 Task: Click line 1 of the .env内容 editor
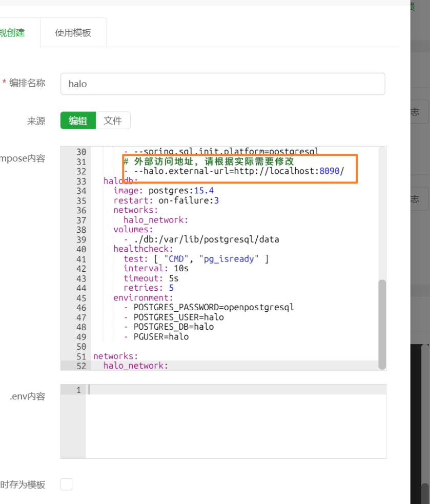pos(236,390)
